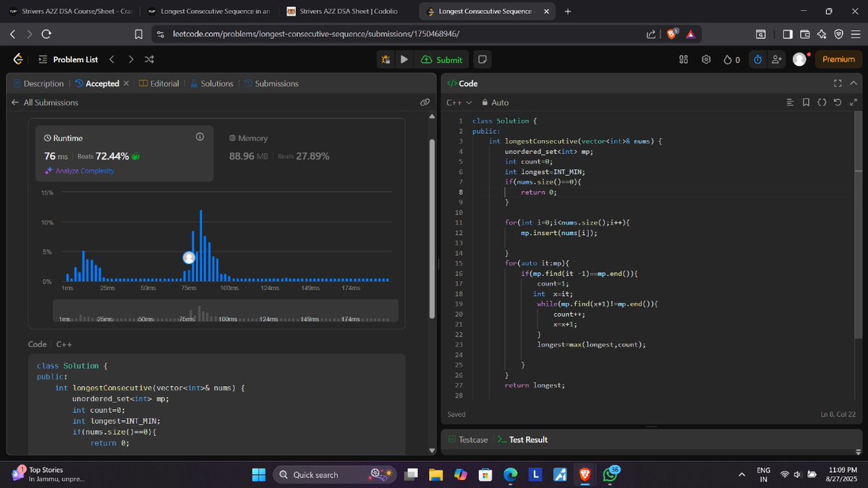This screenshot has width=868, height=488.
Task: Toggle browser sidebar panel icon
Action: pos(788,34)
